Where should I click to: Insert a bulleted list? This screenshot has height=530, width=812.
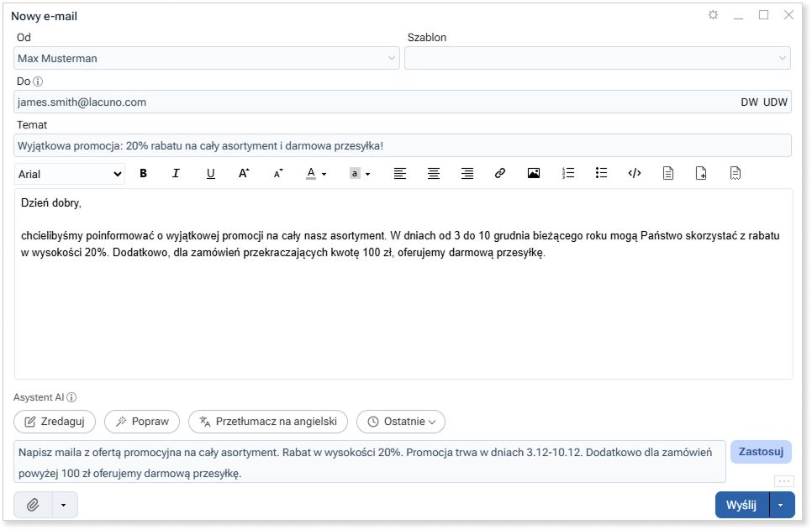coord(601,174)
